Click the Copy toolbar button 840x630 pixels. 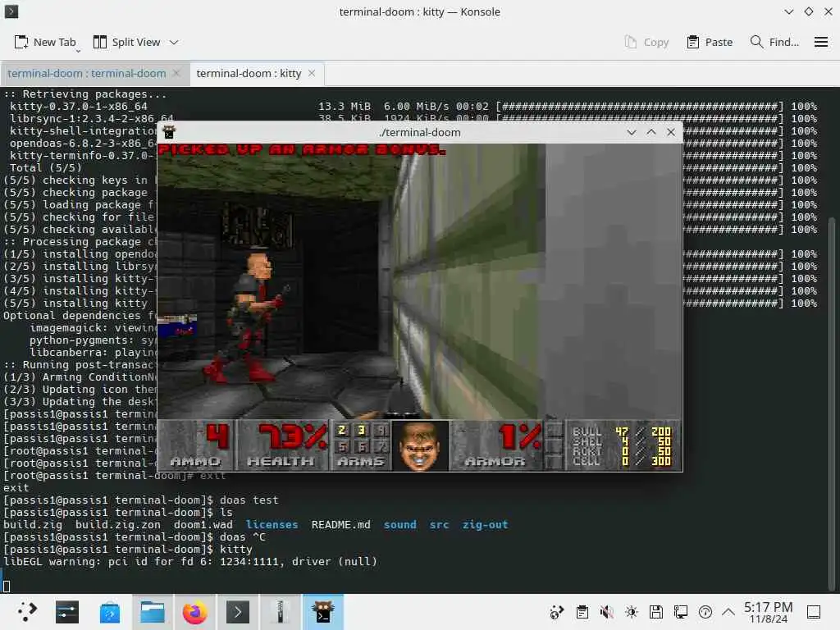tap(646, 43)
